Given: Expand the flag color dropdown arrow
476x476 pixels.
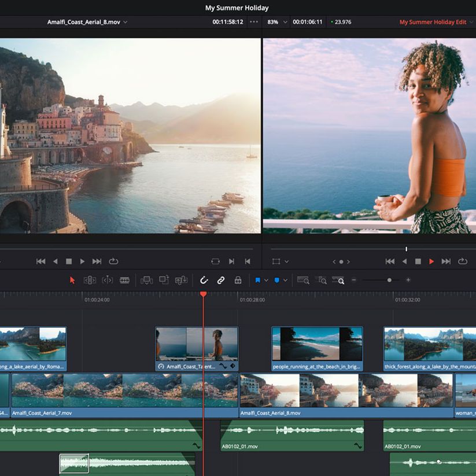Looking at the screenshot, I should (266, 280).
